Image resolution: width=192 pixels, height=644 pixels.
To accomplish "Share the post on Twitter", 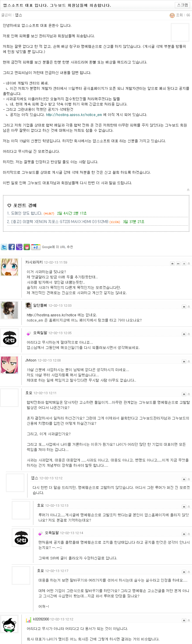I will [x=4, y=247].
